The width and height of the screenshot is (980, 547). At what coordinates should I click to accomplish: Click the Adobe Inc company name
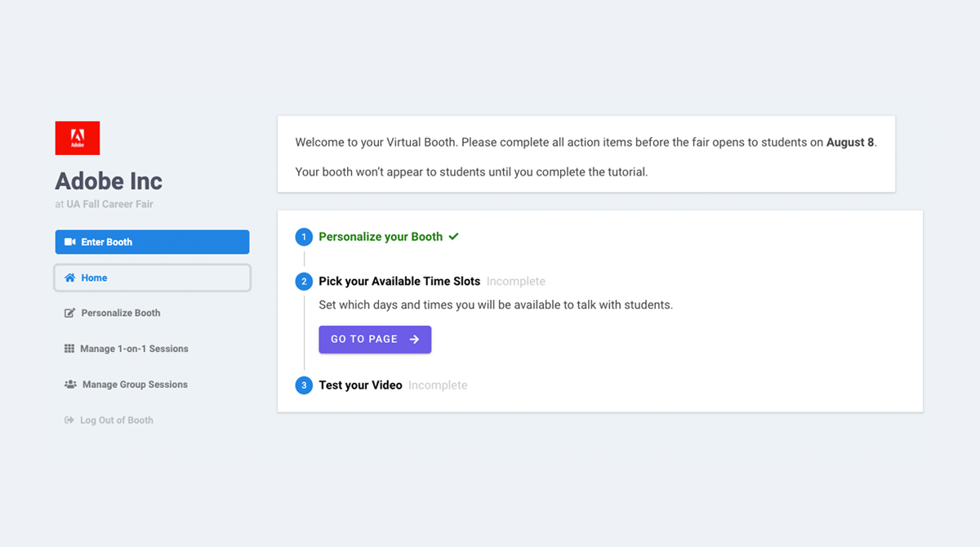point(109,181)
